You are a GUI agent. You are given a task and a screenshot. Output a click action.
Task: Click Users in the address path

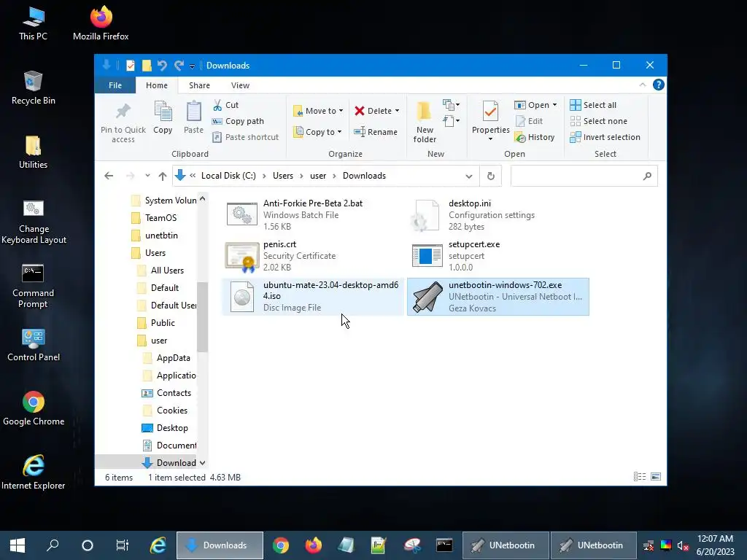[283, 176]
